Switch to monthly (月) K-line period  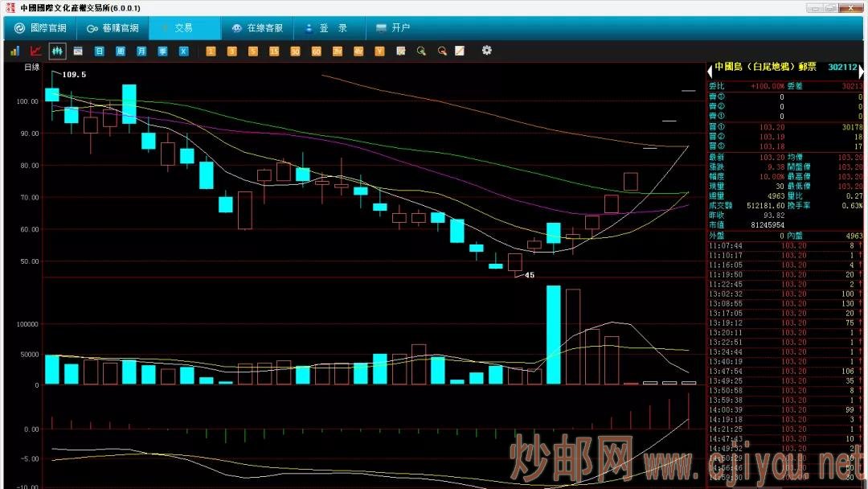tap(141, 51)
